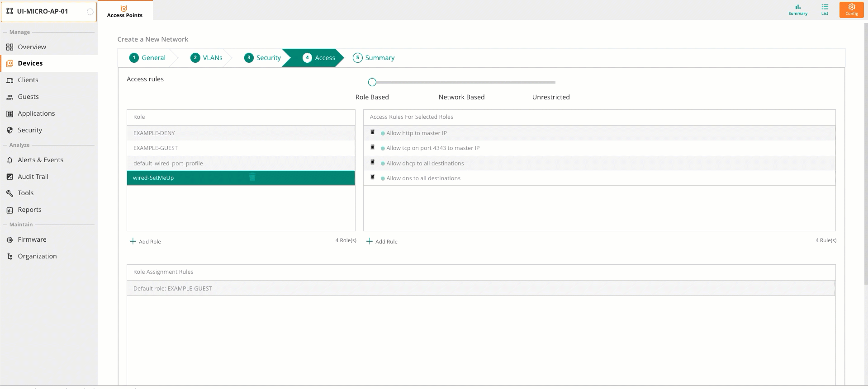Switch to the List view icon
Viewport: 868px width, 389px height.
point(825,7)
